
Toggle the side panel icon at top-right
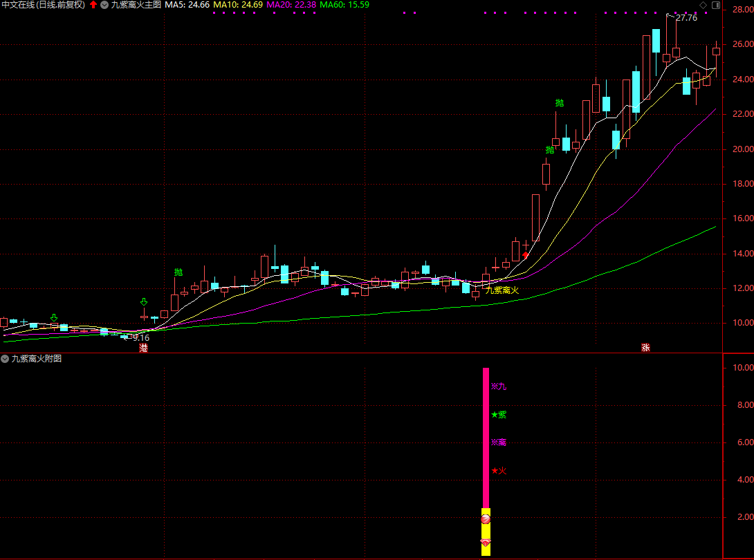pyautogui.click(x=715, y=5)
